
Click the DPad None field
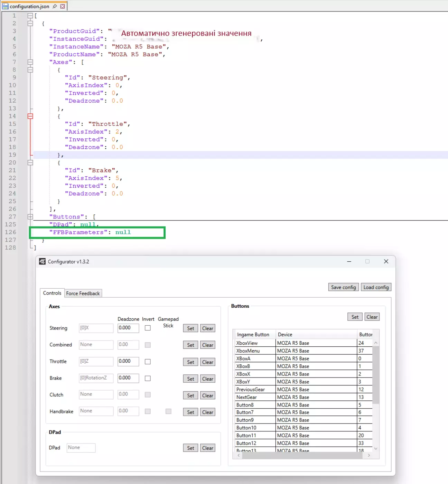point(81,448)
